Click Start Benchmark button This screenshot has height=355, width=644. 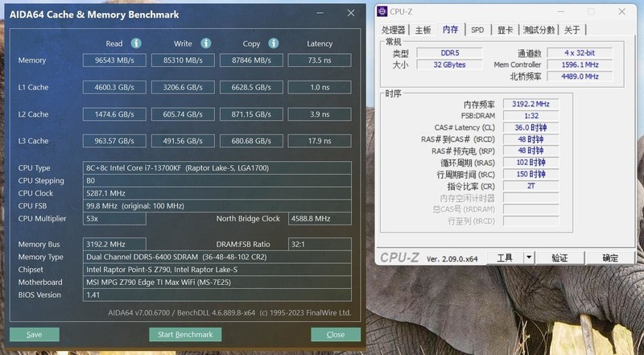(185, 334)
